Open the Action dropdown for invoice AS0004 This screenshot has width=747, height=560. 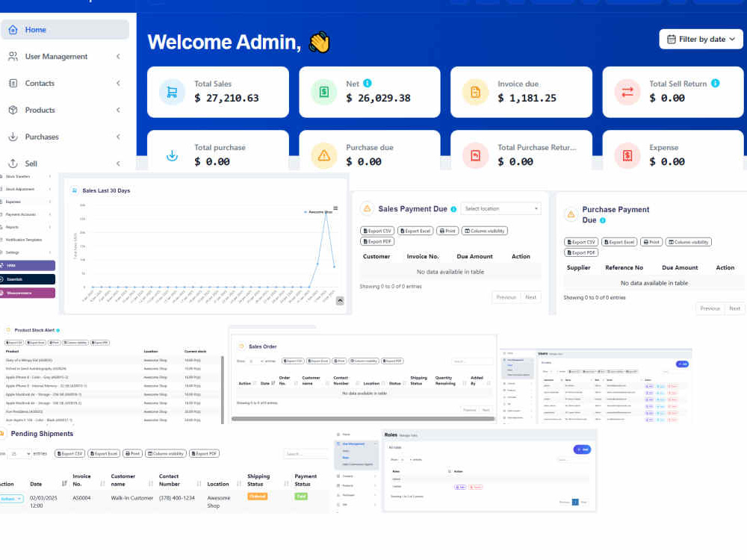[x=11, y=499]
